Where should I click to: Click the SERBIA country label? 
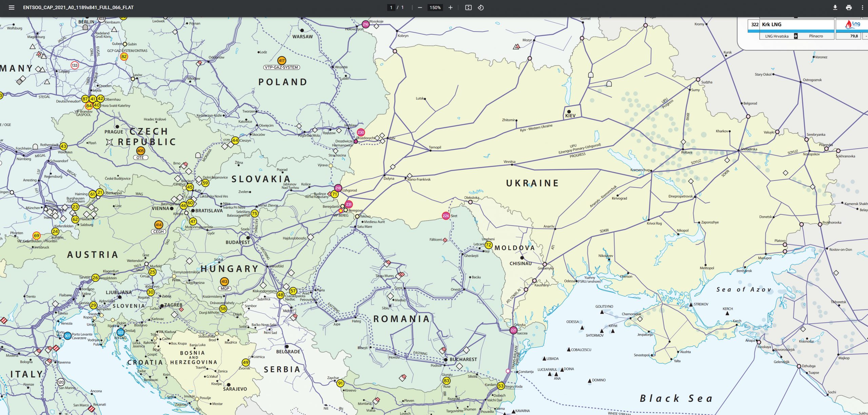[x=282, y=370]
